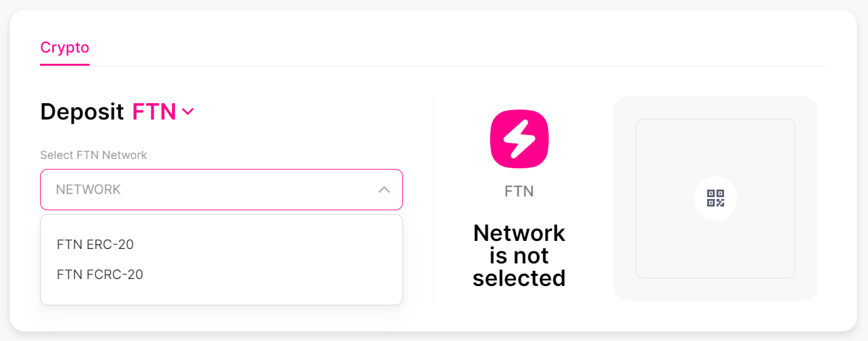The width and height of the screenshot is (868, 341).
Task: Click the QR code icon
Action: (x=715, y=198)
